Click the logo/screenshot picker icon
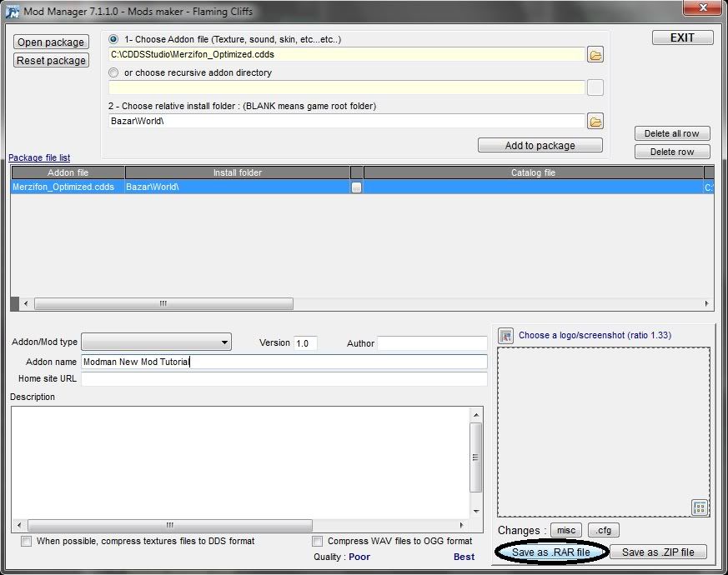This screenshot has width=728, height=575. point(505,336)
